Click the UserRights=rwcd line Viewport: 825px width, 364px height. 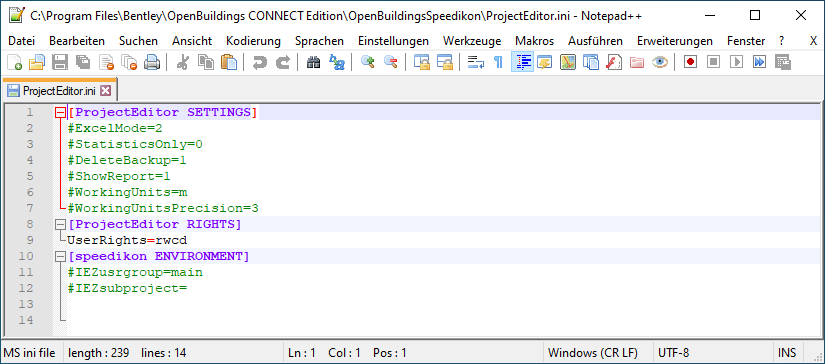tap(127, 240)
